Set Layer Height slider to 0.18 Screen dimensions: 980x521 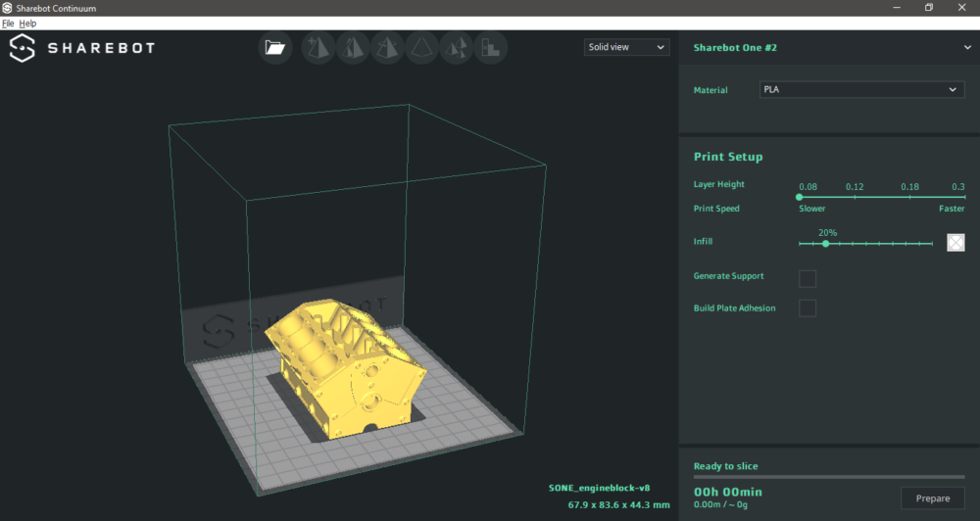coord(910,197)
